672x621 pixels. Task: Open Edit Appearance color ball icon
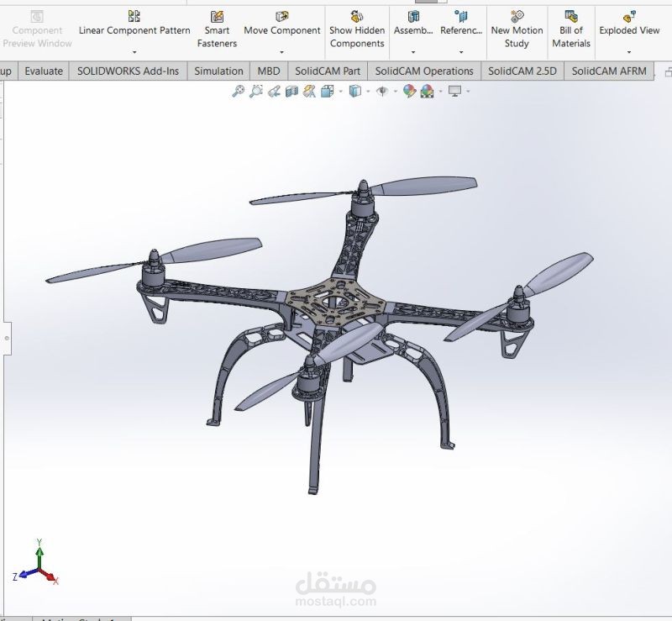point(409,91)
